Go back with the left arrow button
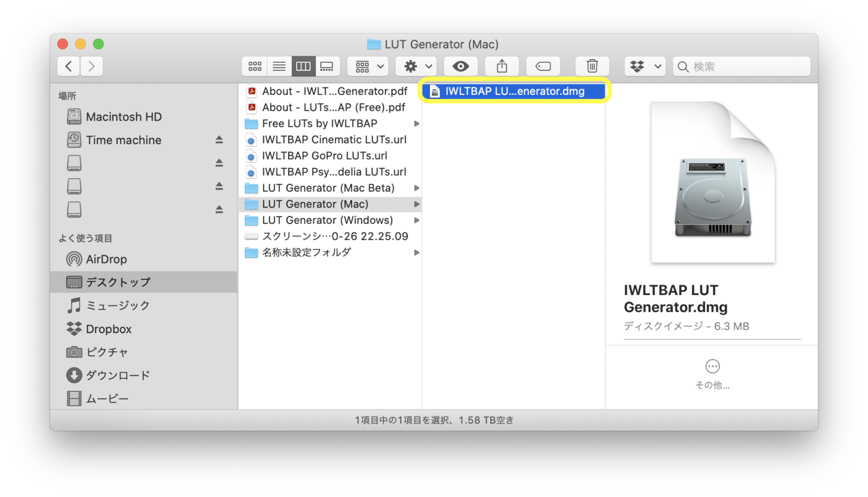This screenshot has width=868, height=497. point(68,66)
